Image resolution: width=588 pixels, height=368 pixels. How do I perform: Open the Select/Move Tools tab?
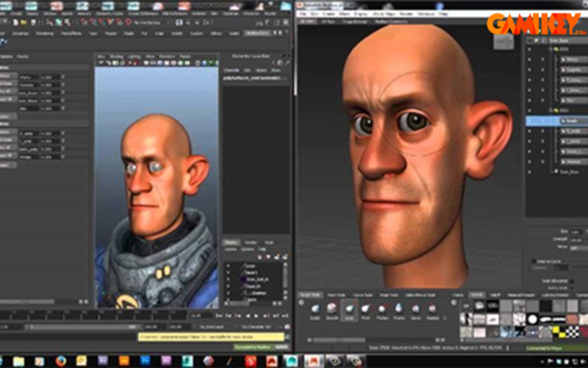[420, 295]
